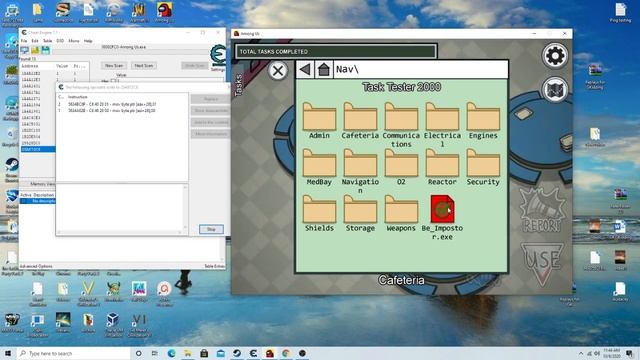Open Cheat Engine File menu

(x=24, y=41)
